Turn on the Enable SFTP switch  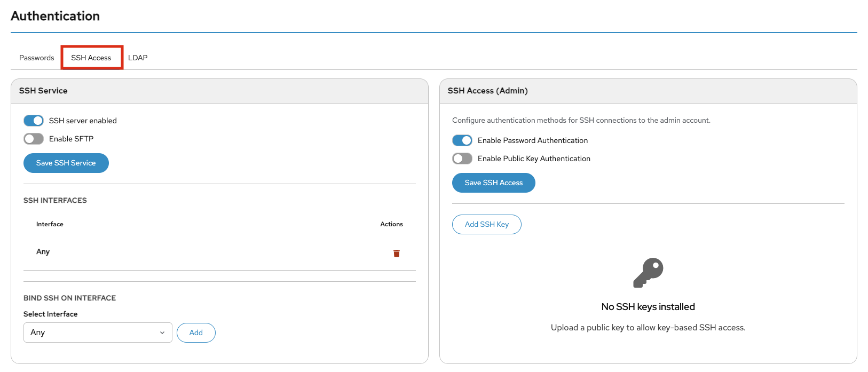click(x=34, y=139)
